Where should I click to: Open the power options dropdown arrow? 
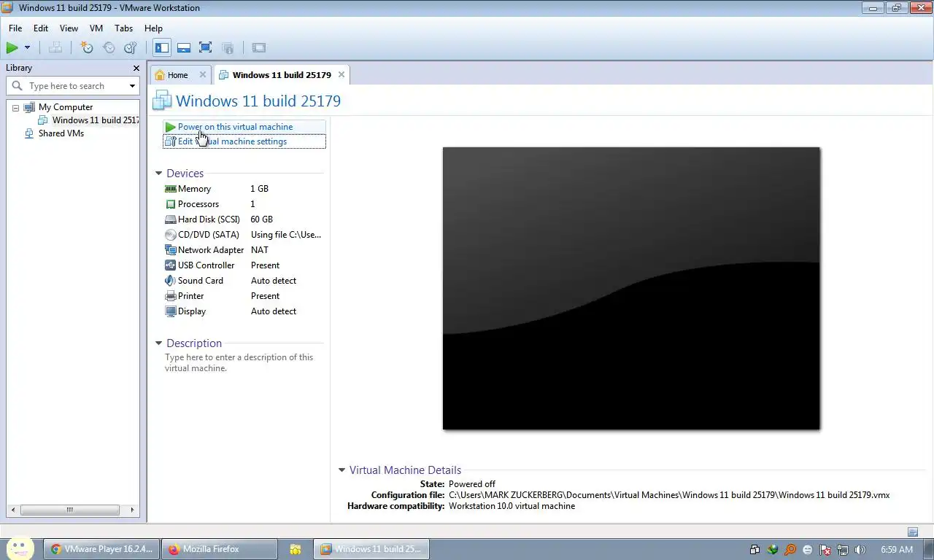[27, 48]
